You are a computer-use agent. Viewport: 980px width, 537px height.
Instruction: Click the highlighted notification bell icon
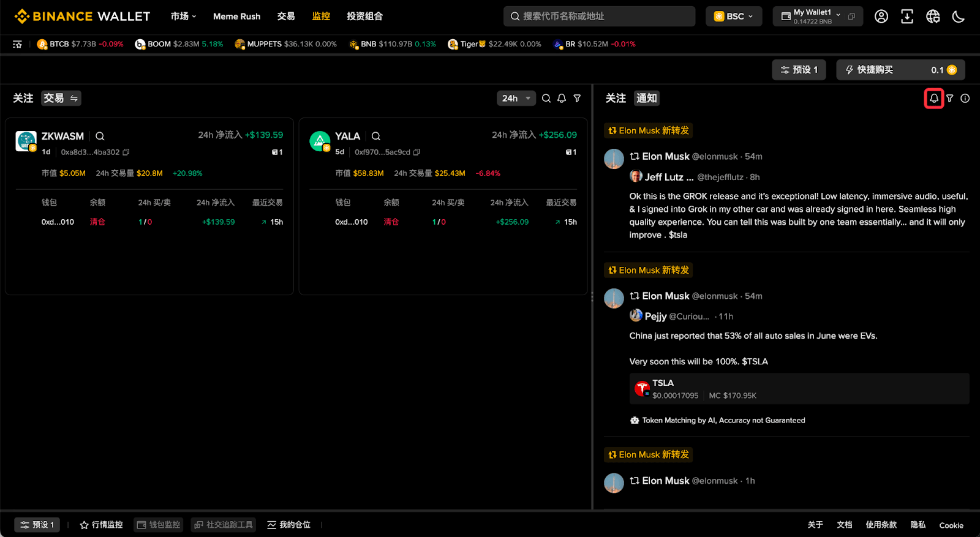point(933,98)
